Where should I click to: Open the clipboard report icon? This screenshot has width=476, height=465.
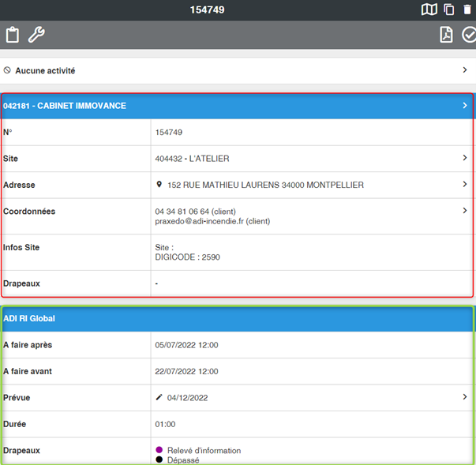click(x=12, y=35)
